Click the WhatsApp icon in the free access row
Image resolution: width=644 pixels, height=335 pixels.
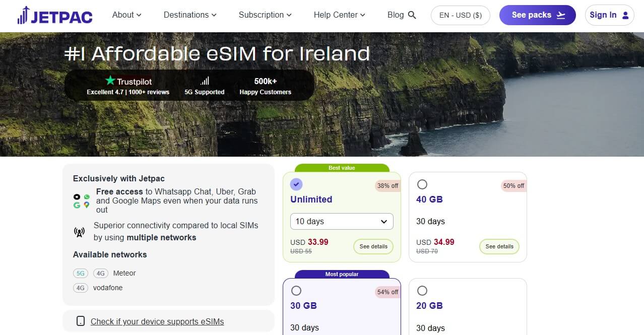click(86, 197)
